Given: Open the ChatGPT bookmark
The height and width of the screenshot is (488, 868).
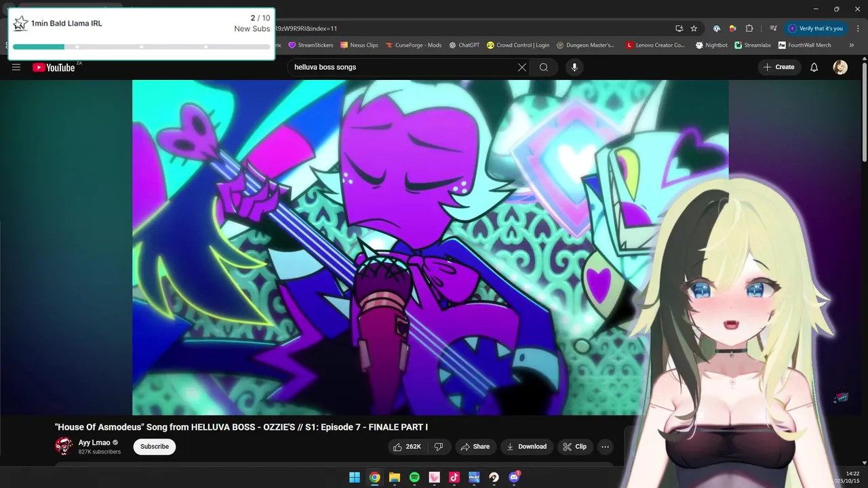Looking at the screenshot, I should tap(465, 45).
